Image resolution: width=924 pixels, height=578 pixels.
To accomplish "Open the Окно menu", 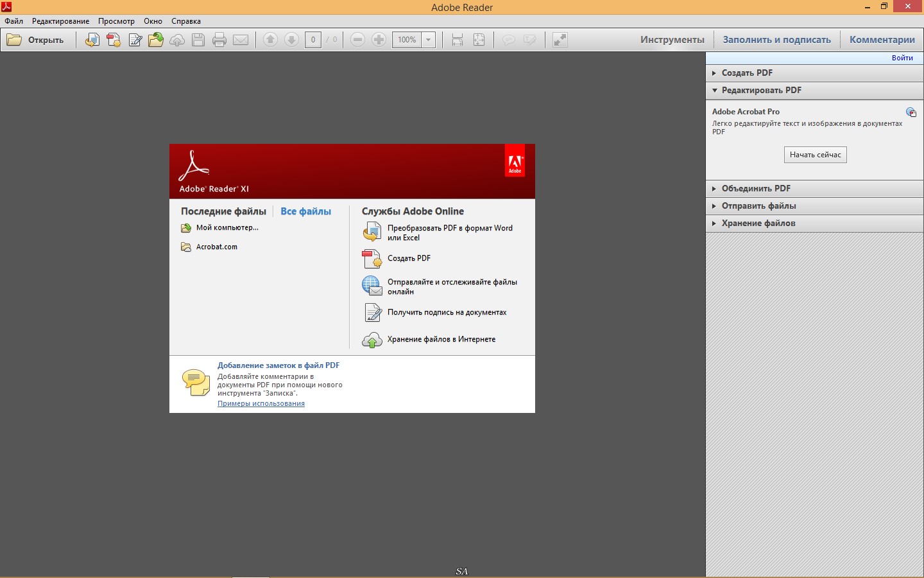I will tap(153, 21).
